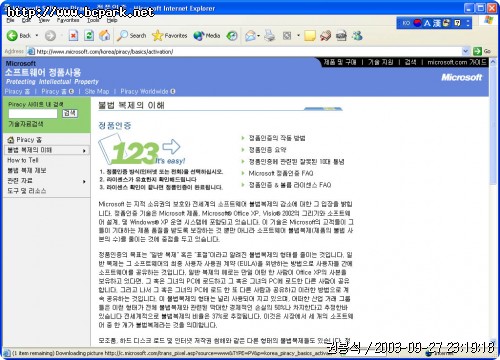Select 불법 복제 제보 in sidebar
Image resolution: width=500 pixels, height=360 pixels.
[x=27, y=171]
